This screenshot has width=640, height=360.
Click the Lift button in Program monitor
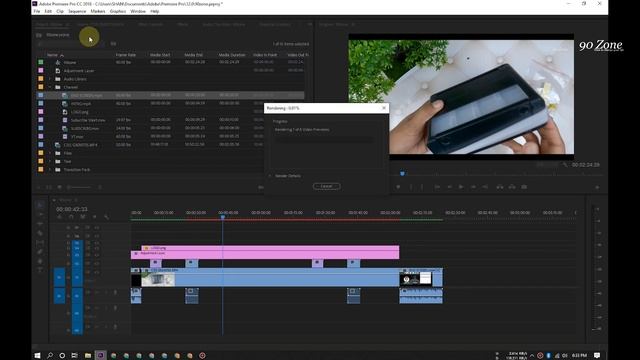500,187
